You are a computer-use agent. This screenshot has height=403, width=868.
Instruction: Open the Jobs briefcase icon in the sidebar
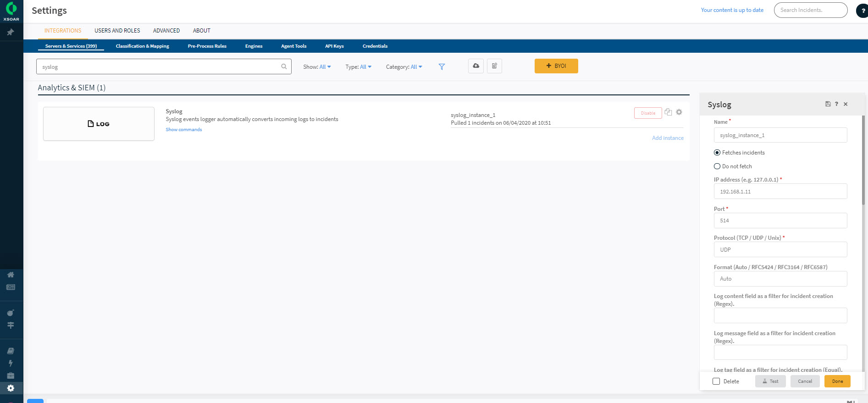[11, 375]
